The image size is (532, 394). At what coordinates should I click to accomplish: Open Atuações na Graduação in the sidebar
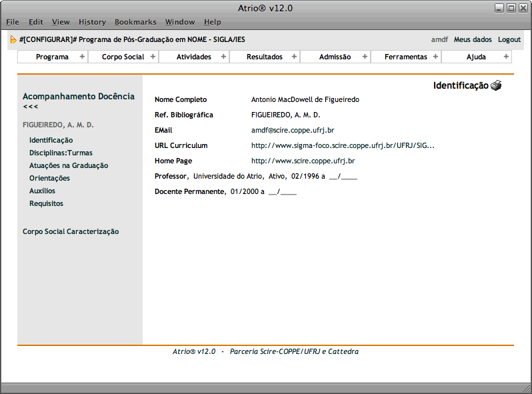[x=69, y=165]
